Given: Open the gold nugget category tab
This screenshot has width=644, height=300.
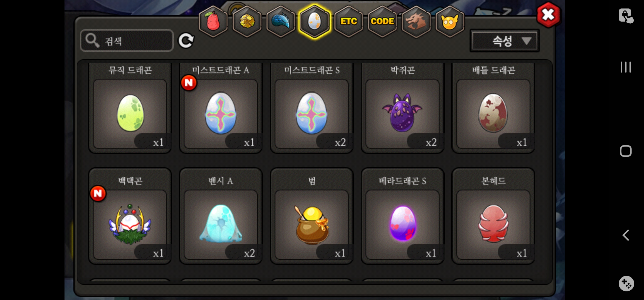Looking at the screenshot, I should click(247, 22).
